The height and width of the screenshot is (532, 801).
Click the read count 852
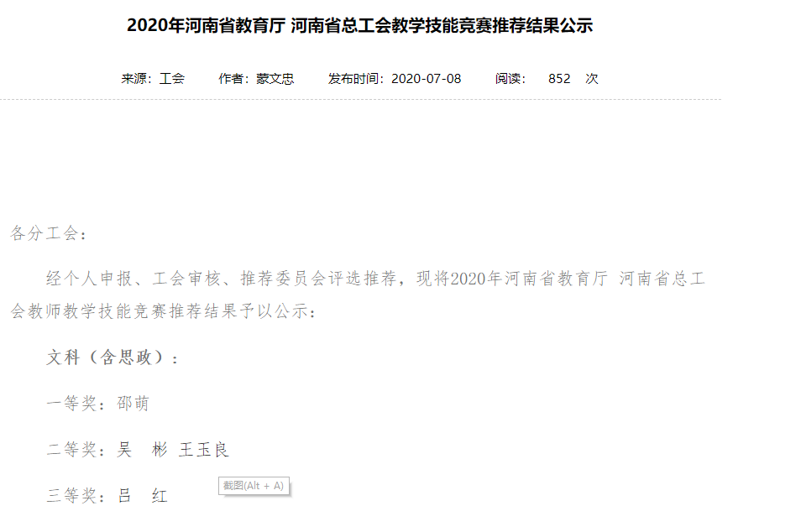(x=559, y=79)
